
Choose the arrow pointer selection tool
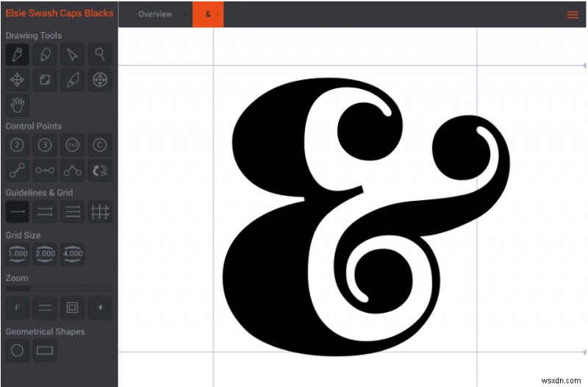point(72,54)
